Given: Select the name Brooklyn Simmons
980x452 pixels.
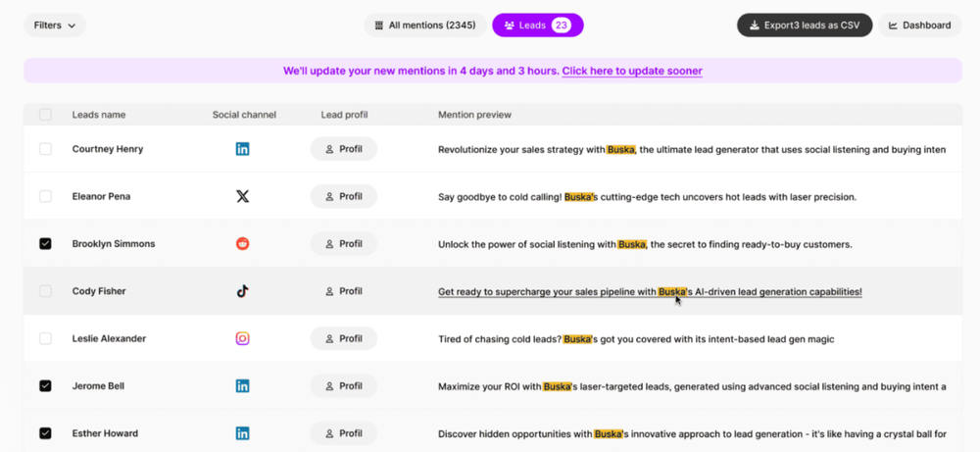Looking at the screenshot, I should pos(113,244).
